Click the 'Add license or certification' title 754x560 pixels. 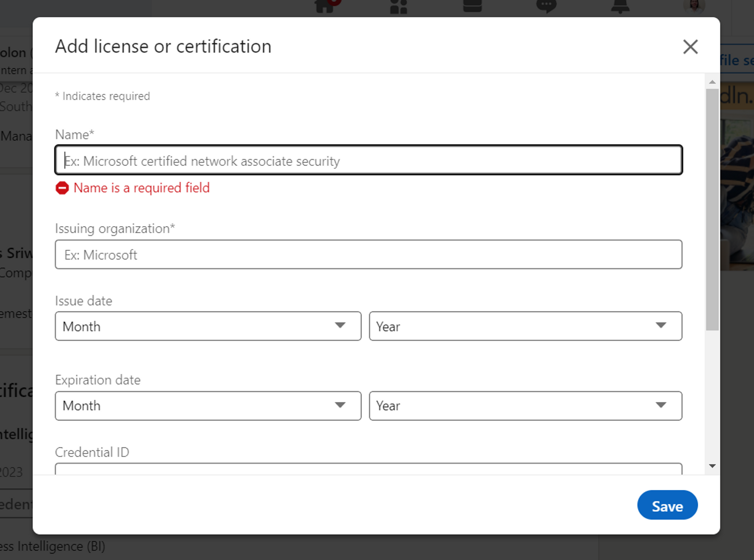[x=163, y=46]
